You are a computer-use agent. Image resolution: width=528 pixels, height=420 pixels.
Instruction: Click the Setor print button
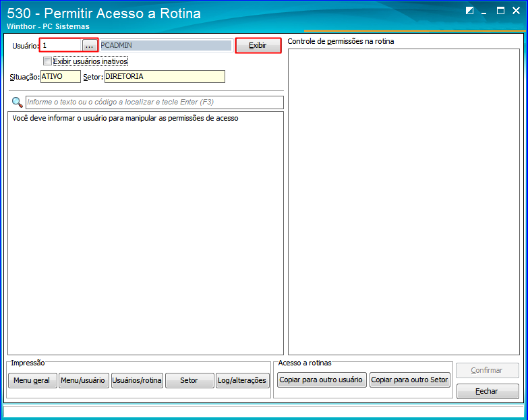click(x=189, y=380)
